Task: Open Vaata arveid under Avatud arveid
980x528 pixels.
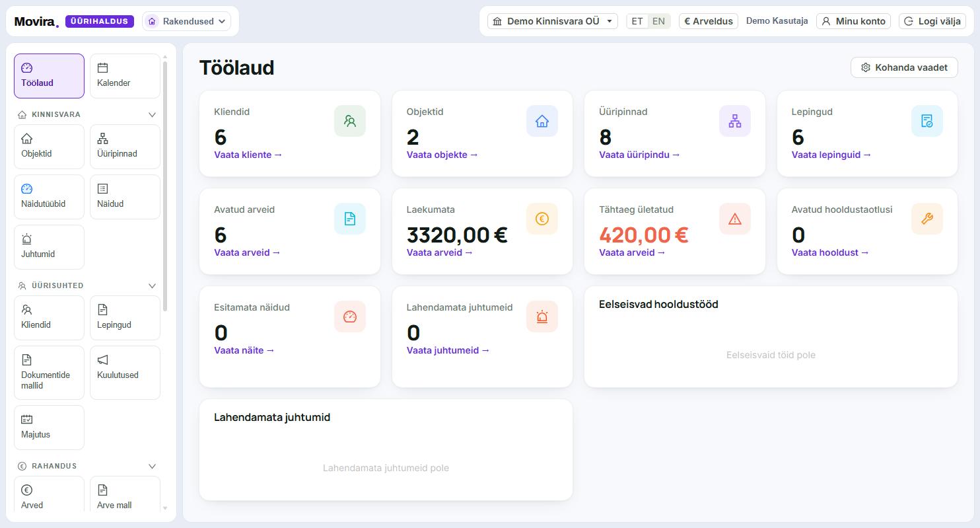Action: pos(247,252)
